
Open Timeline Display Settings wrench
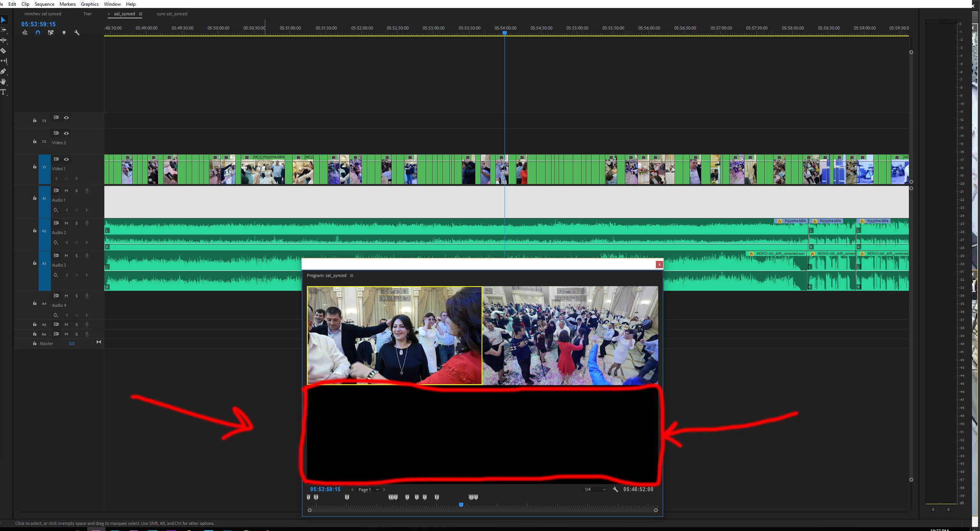[77, 33]
